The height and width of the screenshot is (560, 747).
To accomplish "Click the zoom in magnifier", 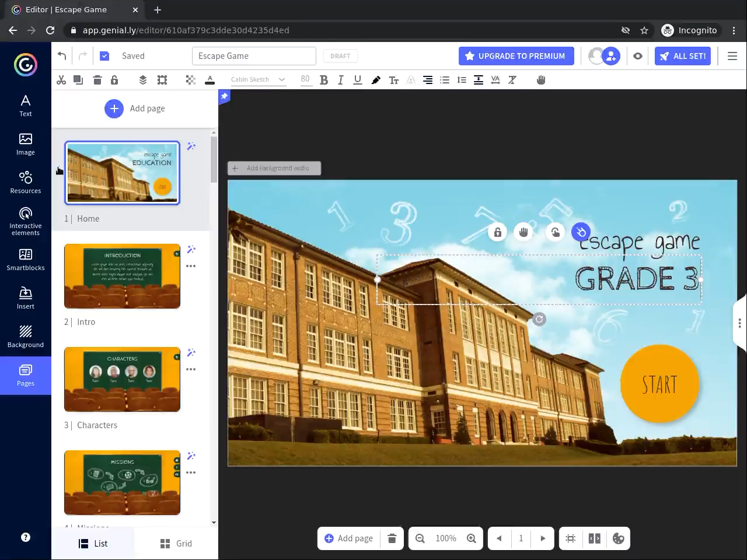I will click(472, 538).
